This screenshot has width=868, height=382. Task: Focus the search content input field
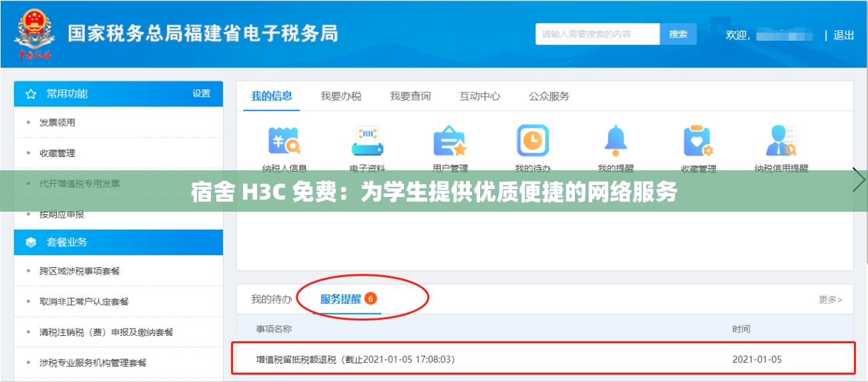click(x=598, y=34)
